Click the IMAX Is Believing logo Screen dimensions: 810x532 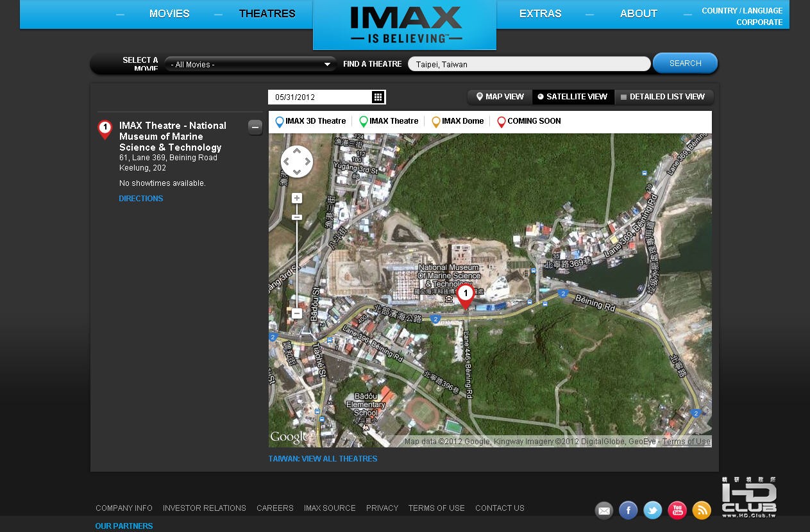(x=405, y=25)
